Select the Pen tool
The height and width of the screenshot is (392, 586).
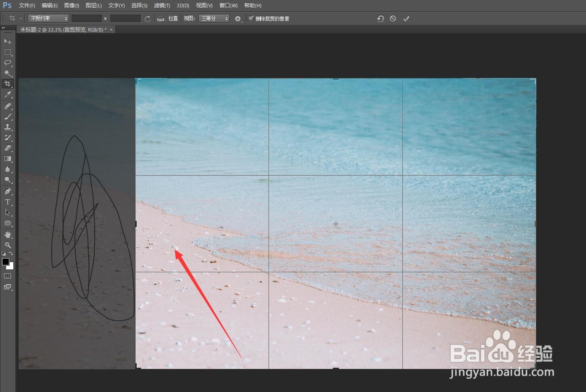[7, 191]
